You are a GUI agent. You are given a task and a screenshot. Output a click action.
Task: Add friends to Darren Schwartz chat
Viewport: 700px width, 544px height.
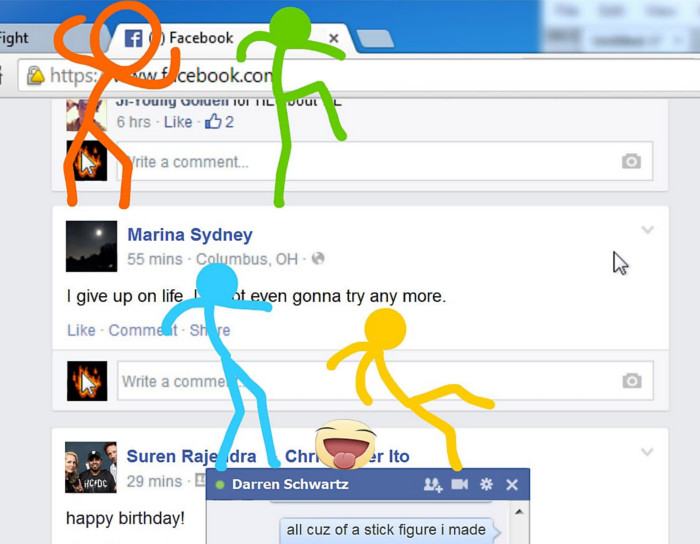coord(432,485)
